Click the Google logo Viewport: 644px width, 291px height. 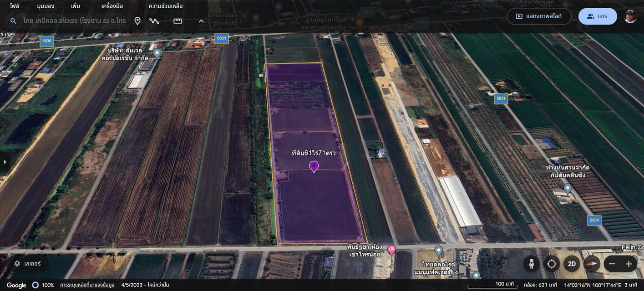(x=16, y=285)
